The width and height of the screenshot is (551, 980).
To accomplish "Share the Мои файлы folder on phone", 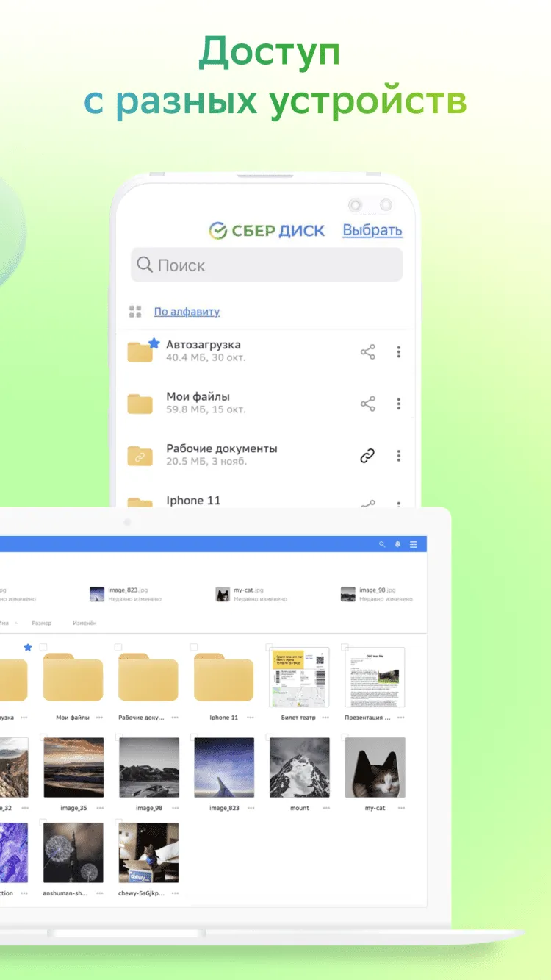I will point(368,404).
